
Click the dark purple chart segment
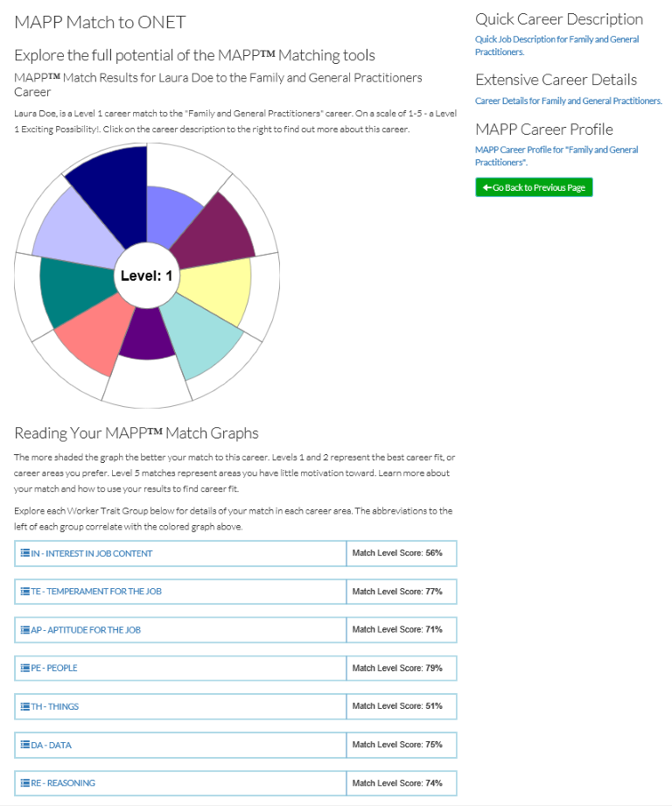coord(148,337)
